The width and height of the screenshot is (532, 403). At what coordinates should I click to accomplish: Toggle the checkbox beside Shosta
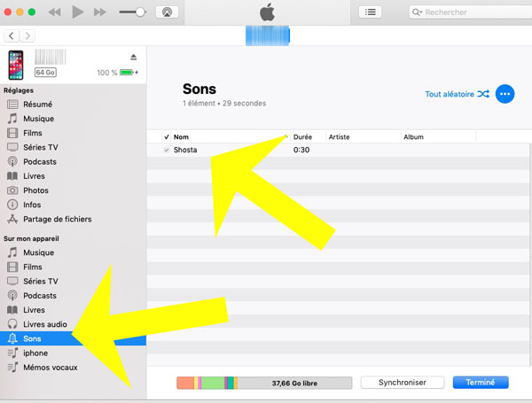[167, 150]
